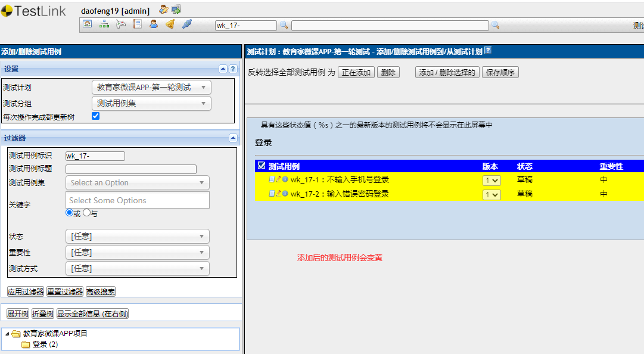Click the 重置过滤器 button
644x354 pixels.
(65, 291)
